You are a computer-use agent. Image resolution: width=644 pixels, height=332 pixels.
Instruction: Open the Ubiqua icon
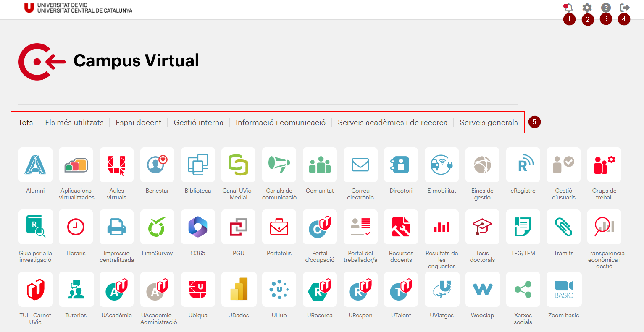(x=198, y=289)
